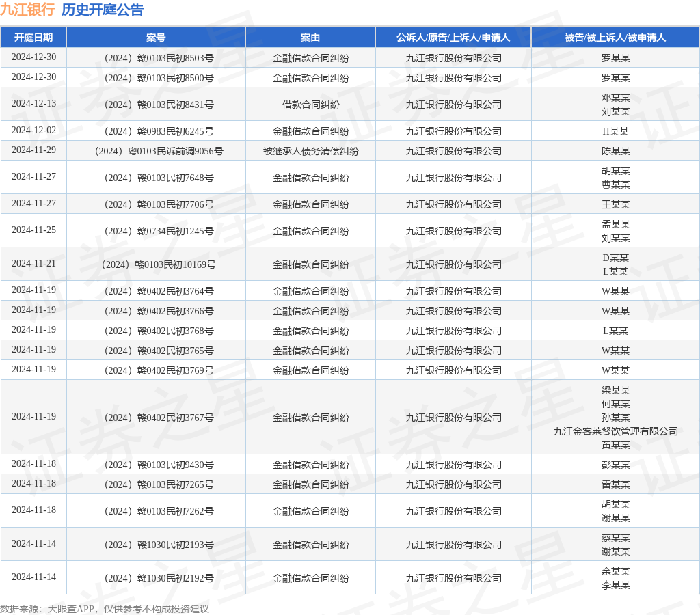Click defendant 王某某
Viewport: 700px width, 615px height.
616,204
